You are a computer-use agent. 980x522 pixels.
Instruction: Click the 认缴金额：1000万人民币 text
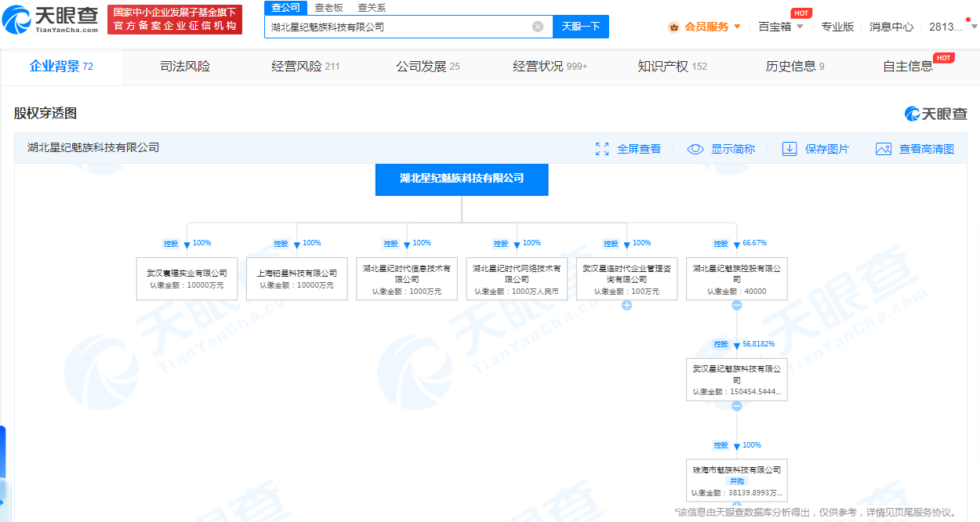pos(517,291)
